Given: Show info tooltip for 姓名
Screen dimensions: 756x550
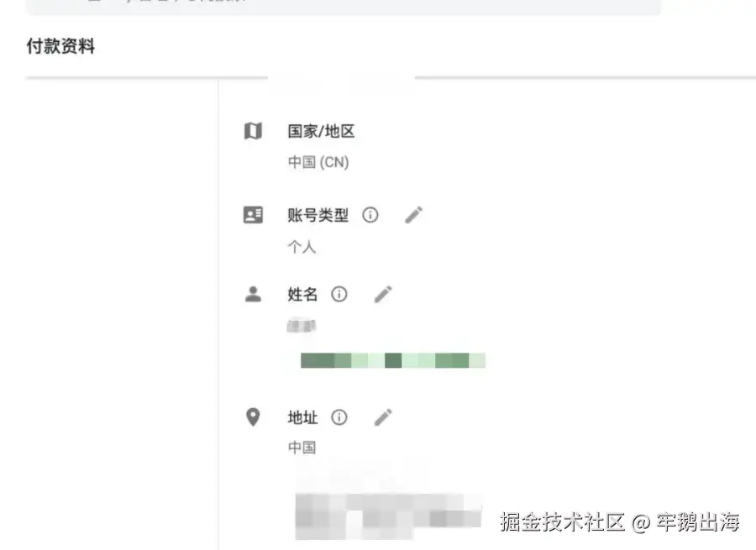Looking at the screenshot, I should click(339, 294).
